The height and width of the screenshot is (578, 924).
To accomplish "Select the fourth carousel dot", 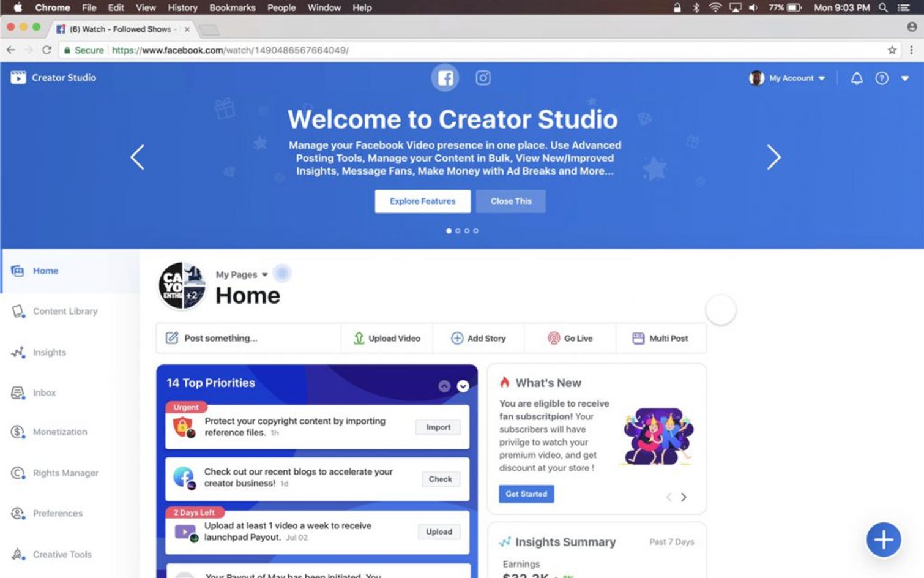I will click(x=476, y=231).
